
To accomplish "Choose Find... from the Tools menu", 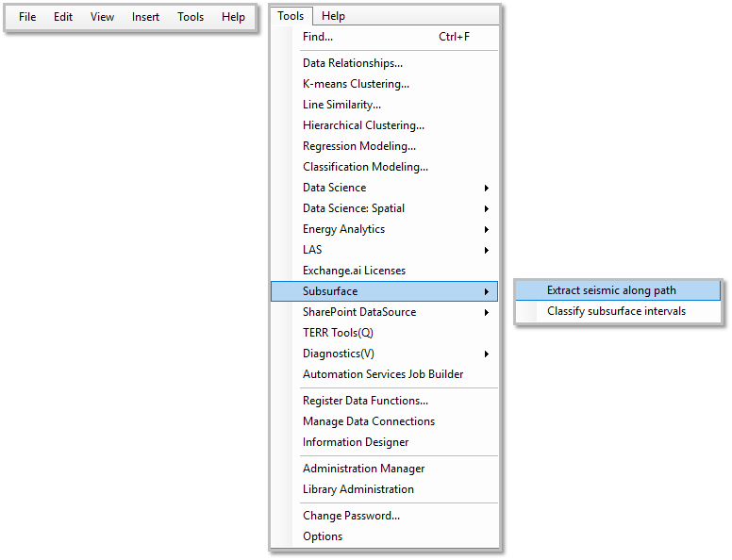I will (x=385, y=37).
